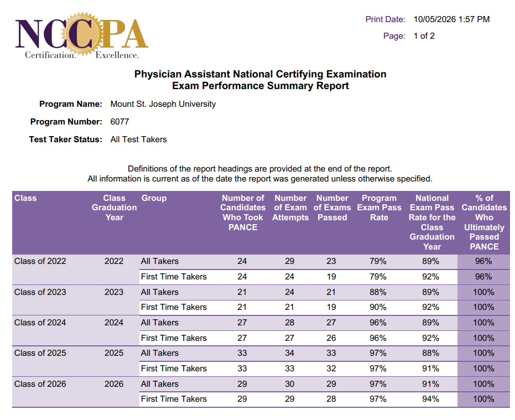Select the Class of 2022 row label
Viewport: 515px width, 420px height.
click(x=40, y=261)
